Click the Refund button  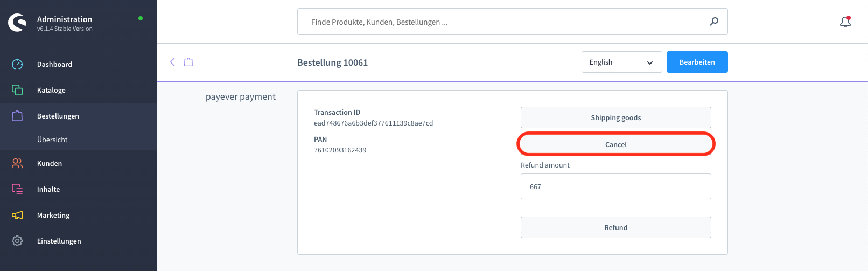(x=616, y=227)
